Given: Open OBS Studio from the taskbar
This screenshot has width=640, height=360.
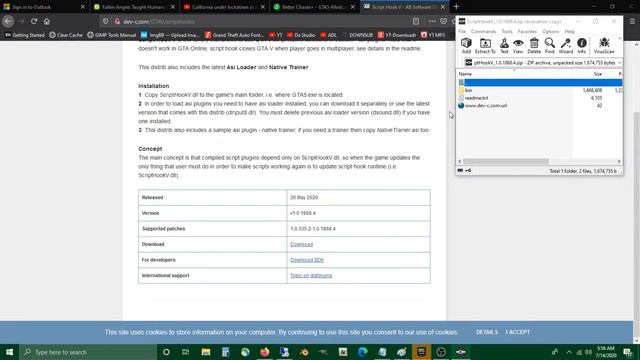Looking at the screenshot, I should (441, 352).
